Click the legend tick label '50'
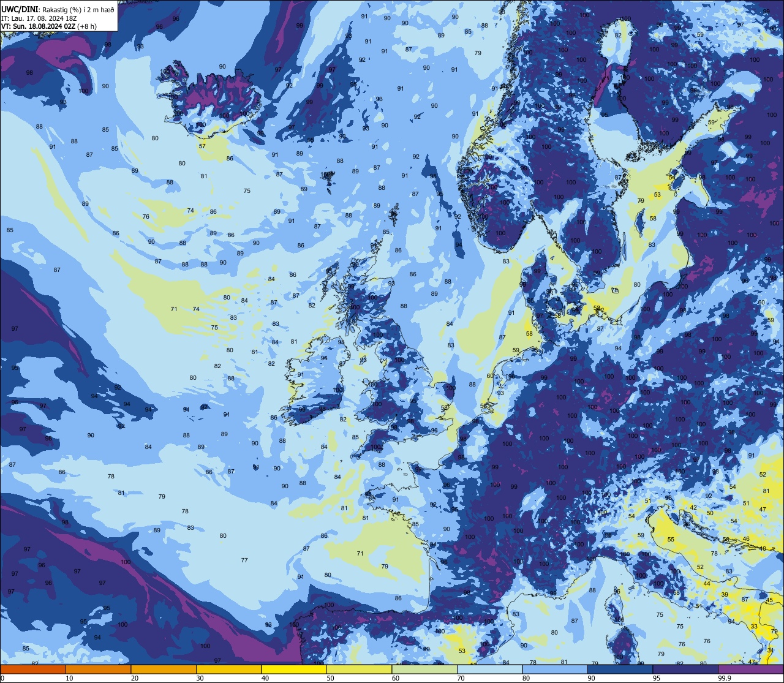Image resolution: width=784 pixels, height=683 pixels. pos(330,678)
